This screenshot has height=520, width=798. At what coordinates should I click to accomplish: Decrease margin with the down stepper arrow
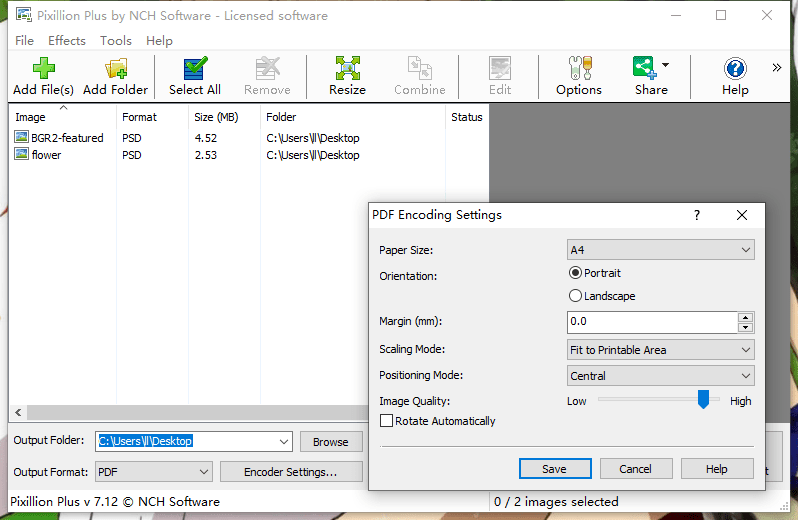pyautogui.click(x=745, y=327)
